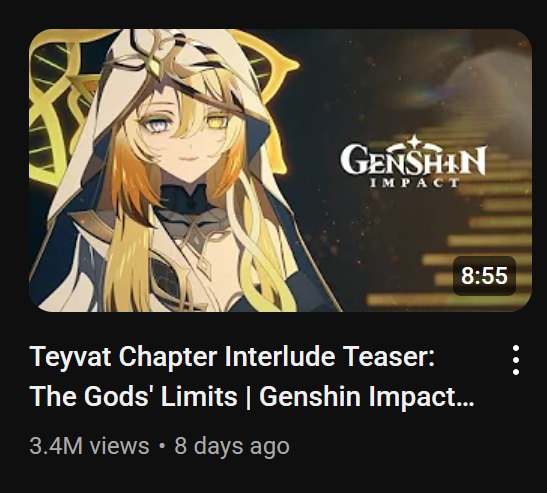Open the Teyvat Chapter Interlude Teaser video
The height and width of the screenshot is (493, 547).
280,170
